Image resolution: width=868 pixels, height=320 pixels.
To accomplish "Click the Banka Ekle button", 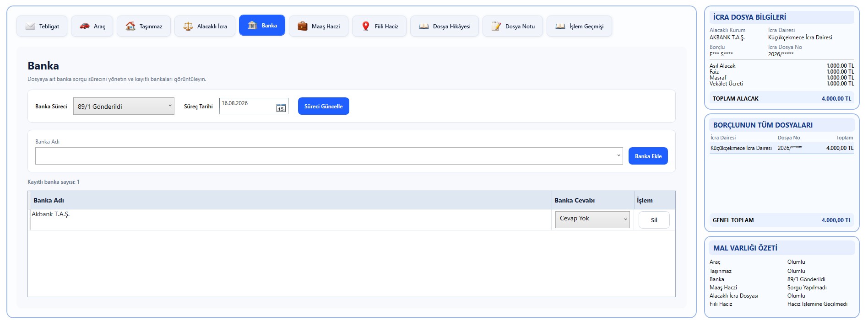I will 648,156.
